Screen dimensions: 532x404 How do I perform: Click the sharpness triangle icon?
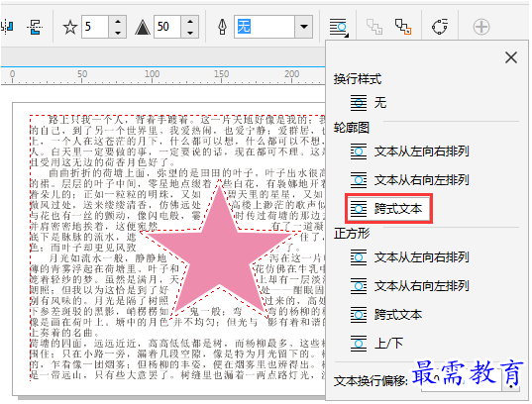143,27
